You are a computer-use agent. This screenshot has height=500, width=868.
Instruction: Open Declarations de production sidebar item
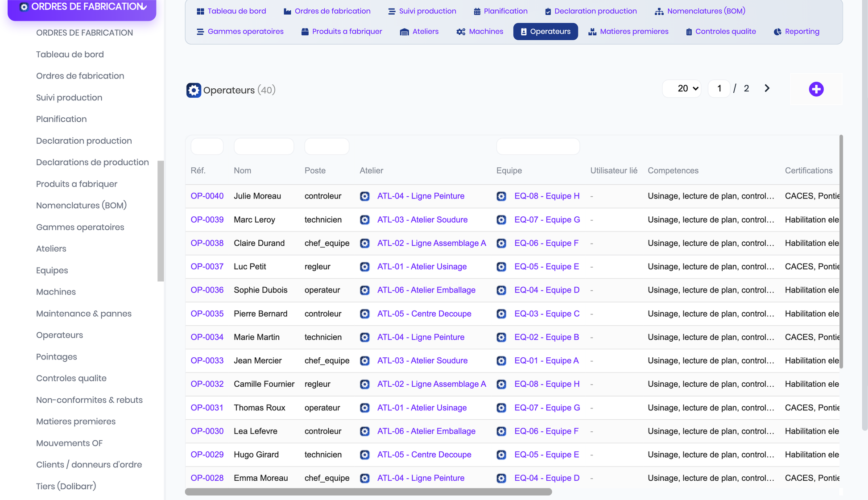[92, 162]
